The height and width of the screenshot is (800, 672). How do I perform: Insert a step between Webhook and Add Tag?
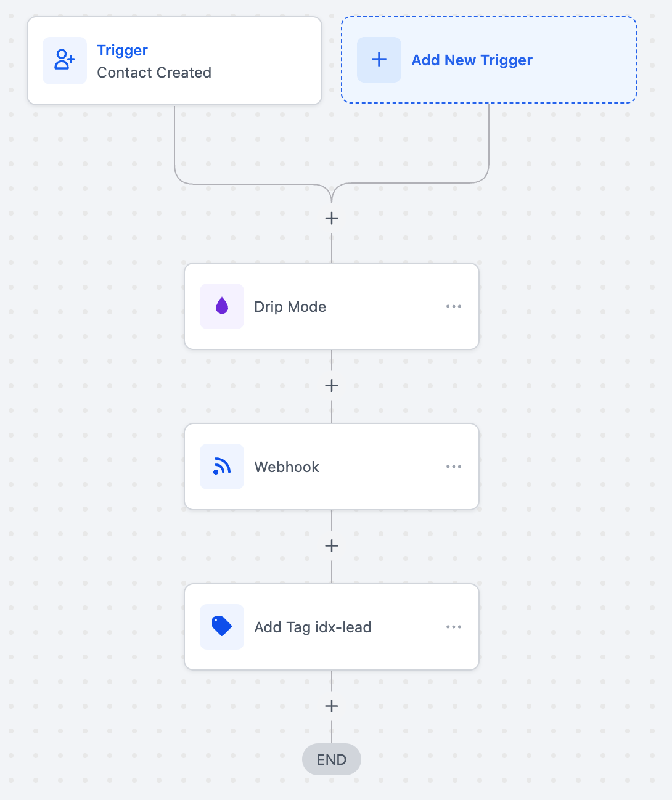[x=332, y=546]
